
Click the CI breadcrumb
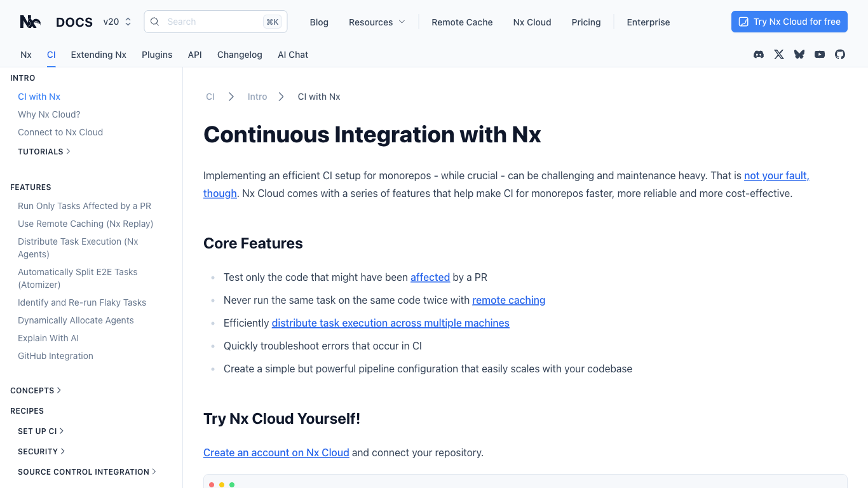(210, 97)
